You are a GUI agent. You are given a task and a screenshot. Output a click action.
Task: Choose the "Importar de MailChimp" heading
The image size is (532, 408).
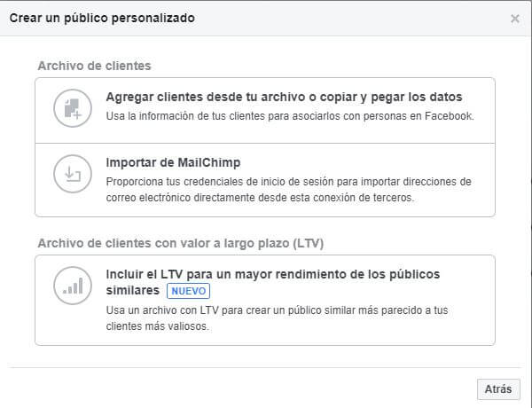coord(173,162)
